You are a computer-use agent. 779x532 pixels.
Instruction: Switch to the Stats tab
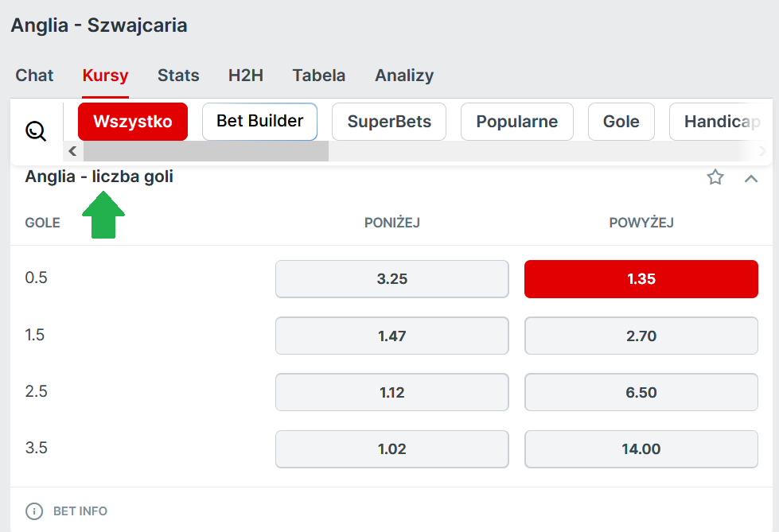tap(178, 76)
